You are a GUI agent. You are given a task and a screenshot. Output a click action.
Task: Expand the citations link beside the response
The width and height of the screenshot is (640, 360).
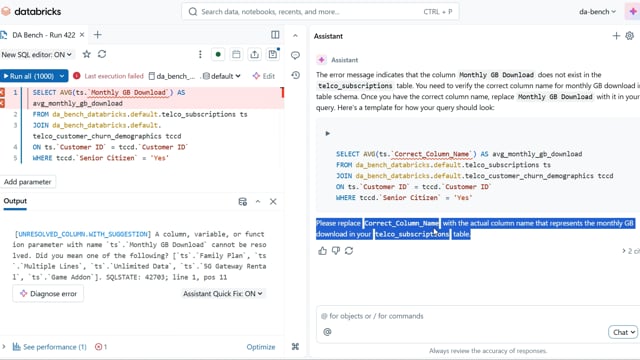[631, 251]
